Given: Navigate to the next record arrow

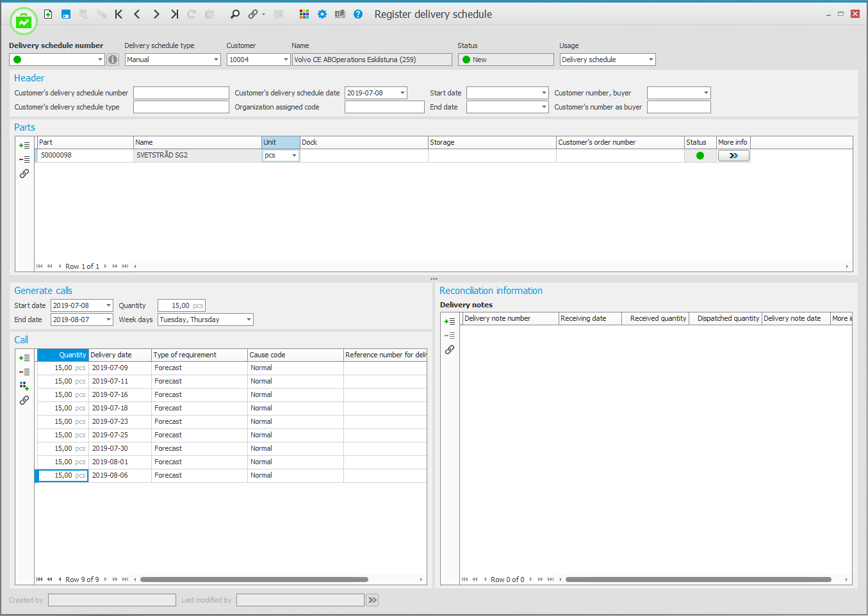Looking at the screenshot, I should click(156, 14).
